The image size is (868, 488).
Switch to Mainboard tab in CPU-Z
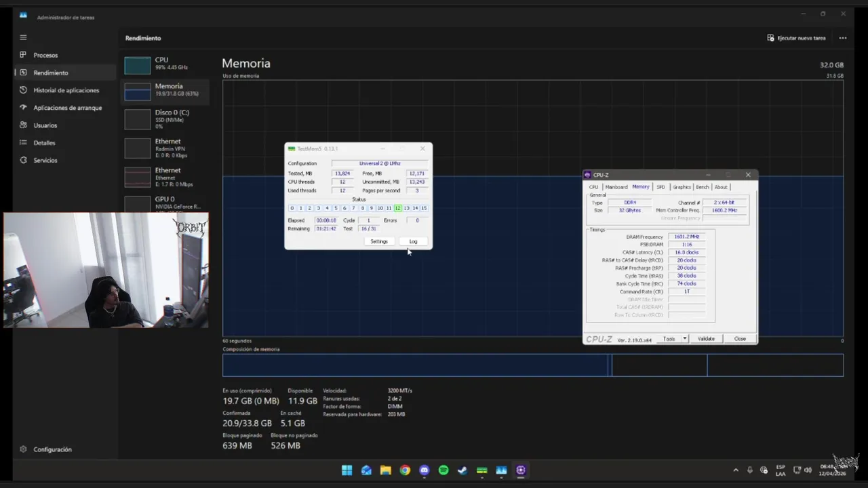(x=616, y=187)
